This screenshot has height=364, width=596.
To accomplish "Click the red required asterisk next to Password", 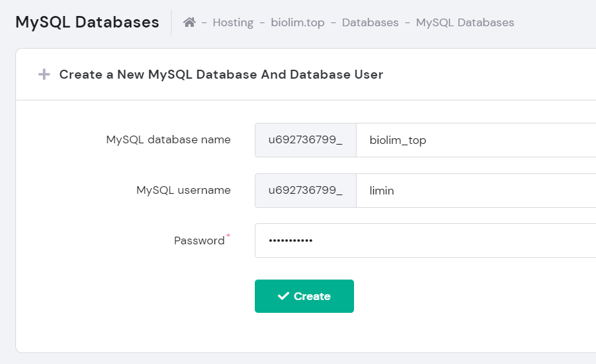I will pyautogui.click(x=228, y=236).
